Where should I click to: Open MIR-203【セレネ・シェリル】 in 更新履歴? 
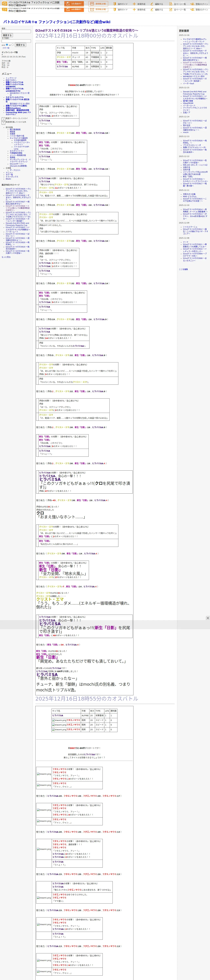195,165
